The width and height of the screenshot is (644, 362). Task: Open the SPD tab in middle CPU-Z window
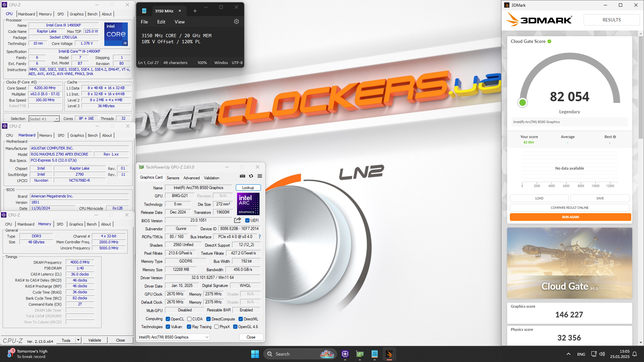point(61,135)
